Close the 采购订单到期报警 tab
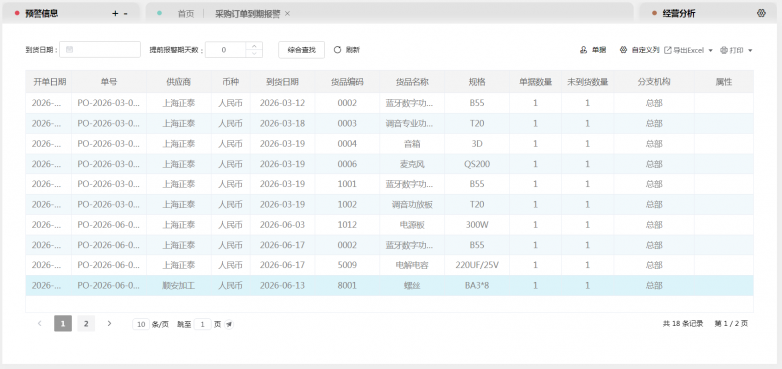The height and width of the screenshot is (369, 782). point(287,14)
